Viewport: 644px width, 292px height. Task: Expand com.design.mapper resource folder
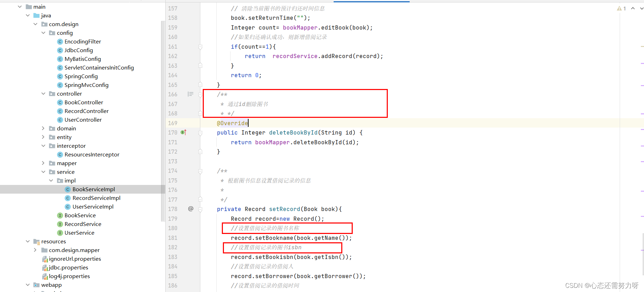[35, 250]
